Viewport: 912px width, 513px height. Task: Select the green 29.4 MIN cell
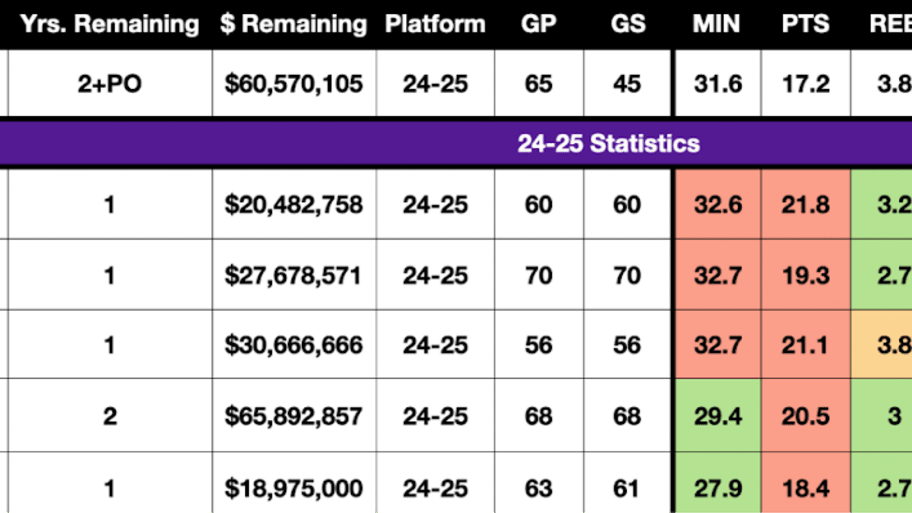point(717,416)
